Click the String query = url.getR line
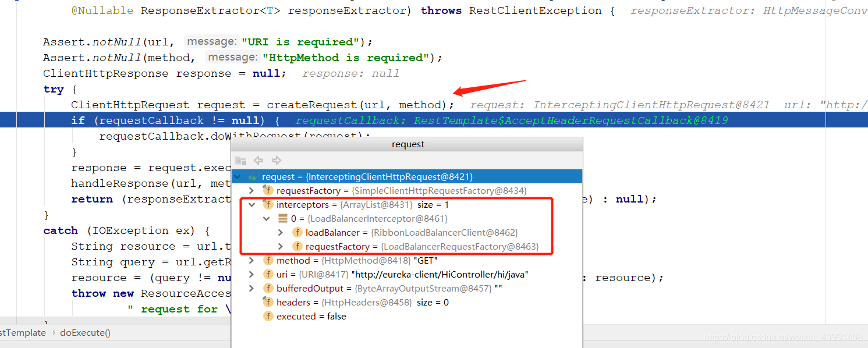Screen dimensions: 868x348 [151, 262]
